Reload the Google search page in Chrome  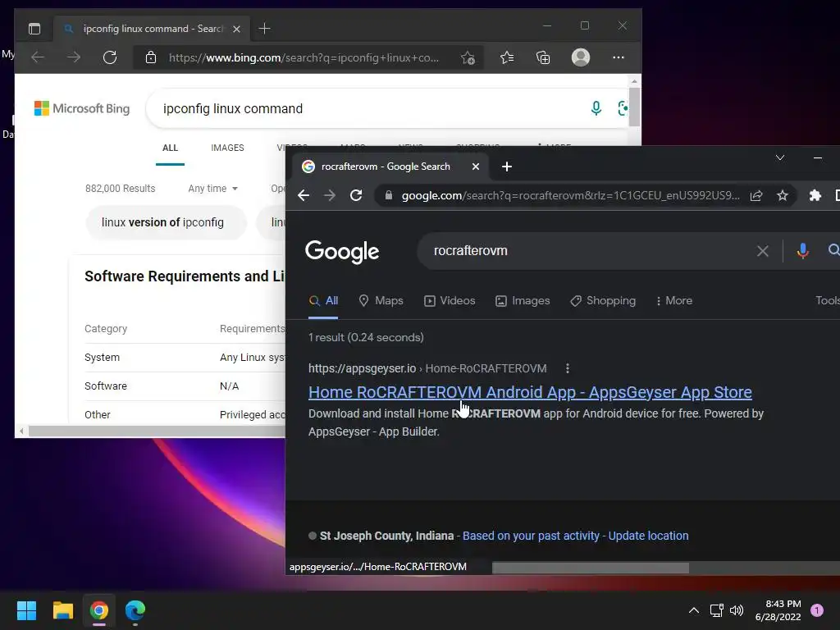[x=356, y=195]
